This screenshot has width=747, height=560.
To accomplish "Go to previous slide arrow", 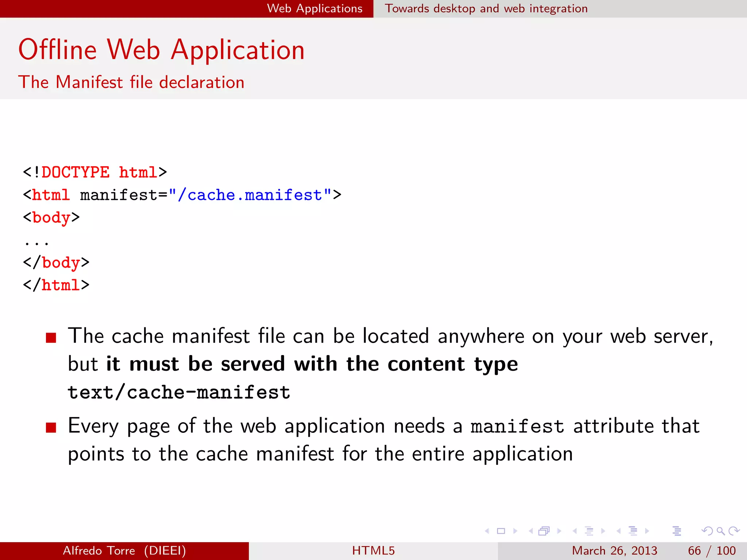I will point(487,531).
